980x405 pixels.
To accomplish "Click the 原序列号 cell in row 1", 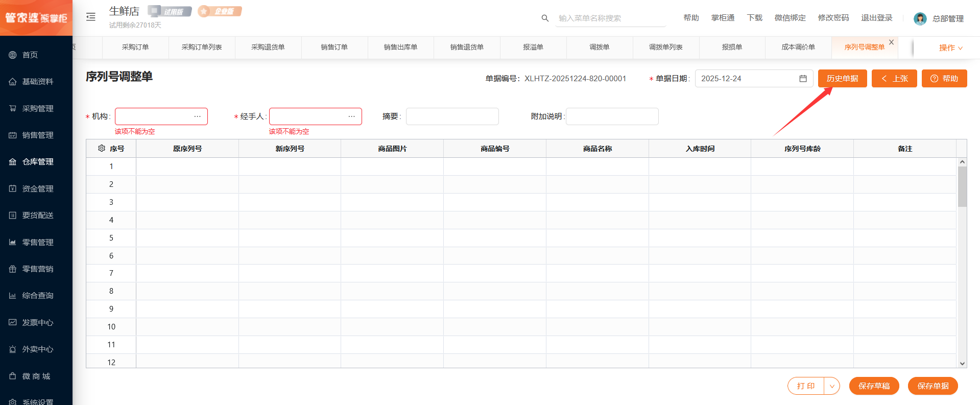I will point(187,166).
